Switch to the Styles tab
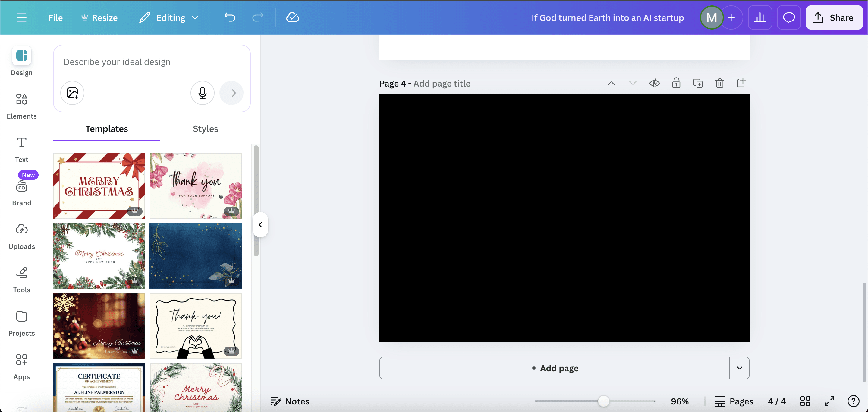 (x=205, y=129)
